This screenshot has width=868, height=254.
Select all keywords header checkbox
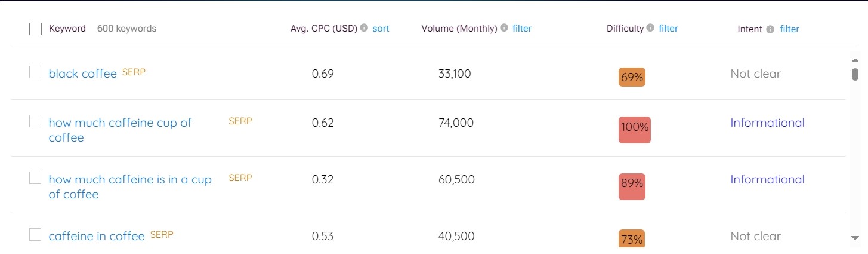point(35,29)
